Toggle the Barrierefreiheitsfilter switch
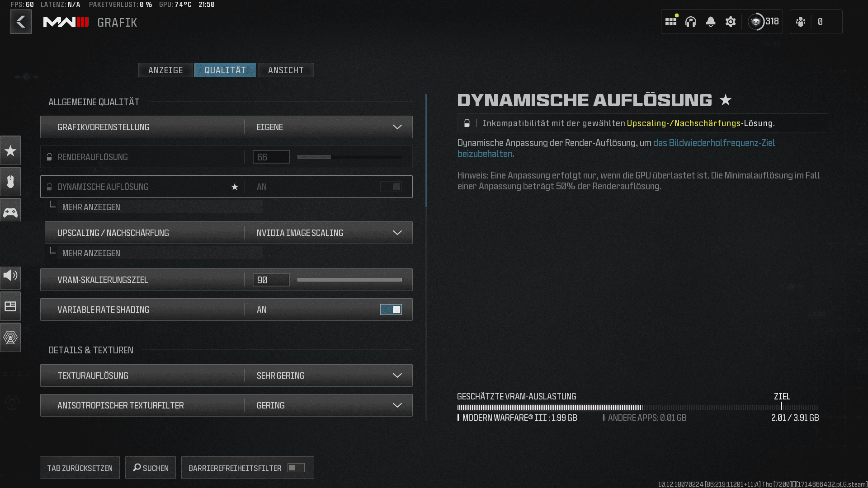The image size is (868, 488). 296,468
